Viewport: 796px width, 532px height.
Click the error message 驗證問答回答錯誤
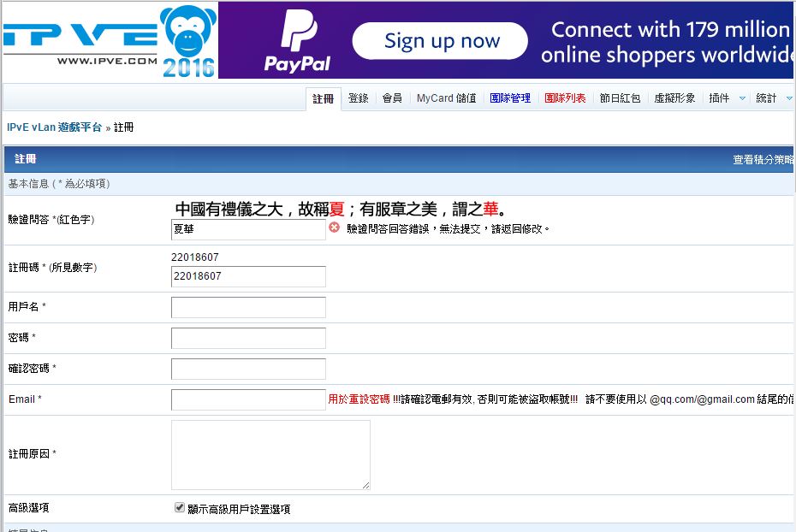(448, 228)
